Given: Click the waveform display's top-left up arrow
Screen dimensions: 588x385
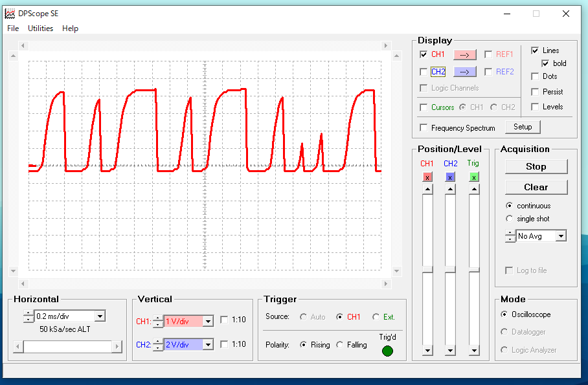Looking at the screenshot, I should click(14, 56).
